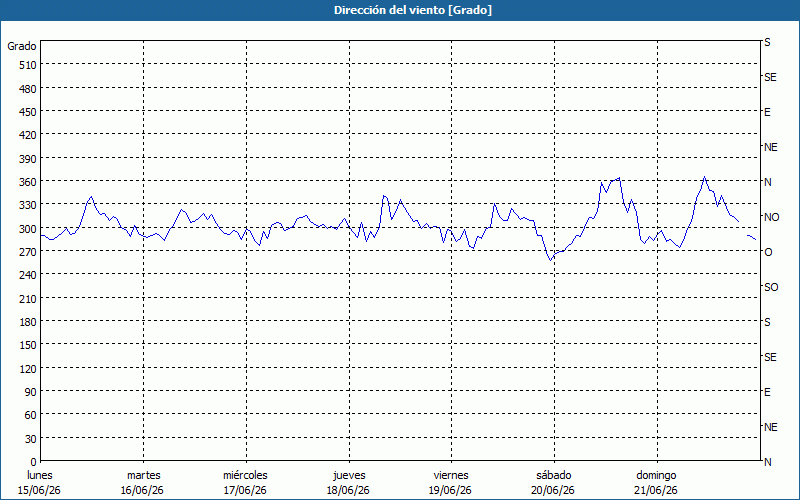Click the O compass label on right axis
Image resolution: width=800 pixels, height=500 pixels.
(768, 252)
